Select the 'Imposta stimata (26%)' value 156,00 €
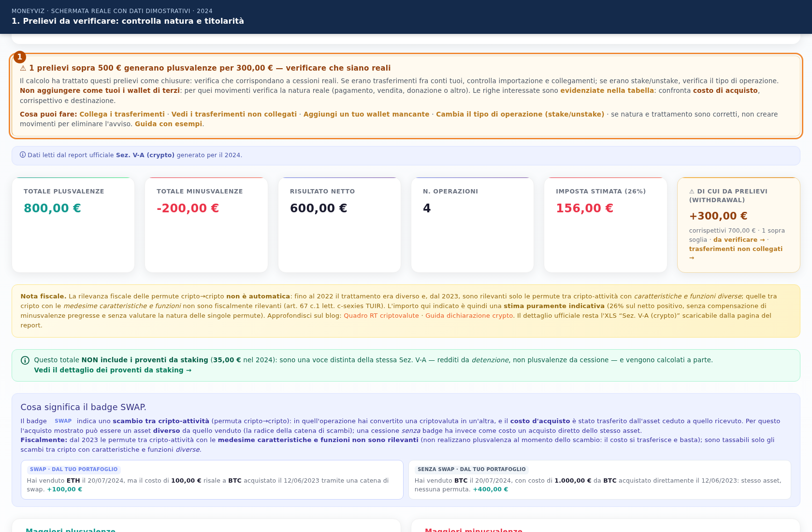 584,208
